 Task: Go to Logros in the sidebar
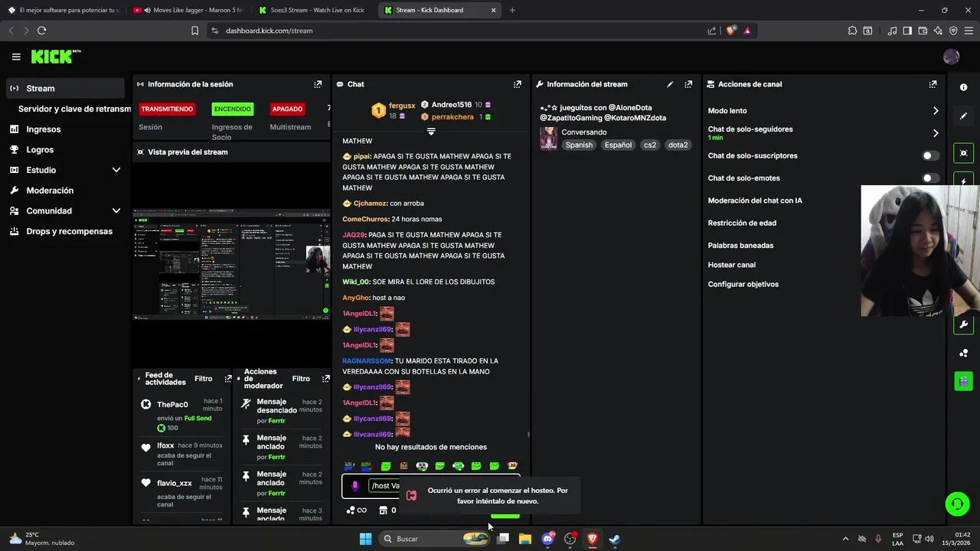pos(40,150)
